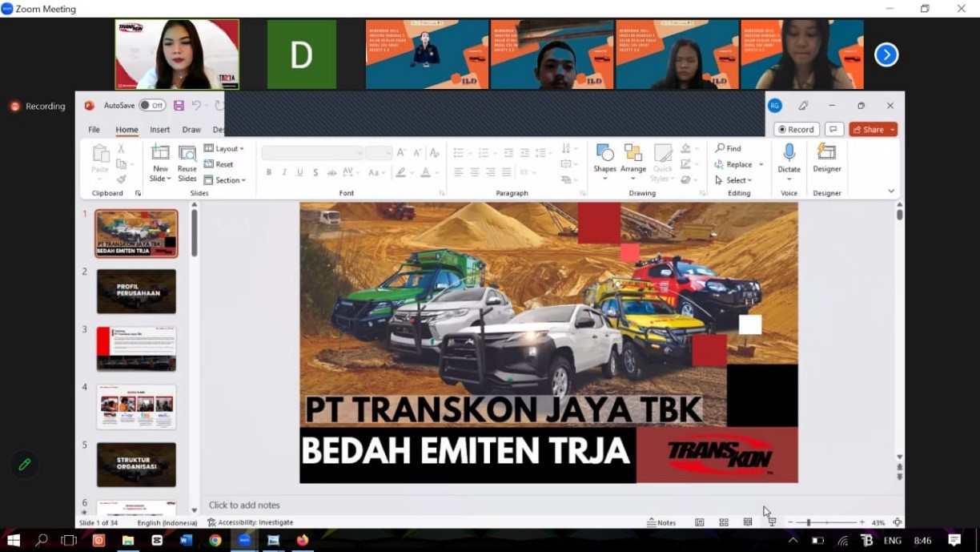The width and height of the screenshot is (980, 552).
Task: Click the Reuse Slides icon
Action: click(x=187, y=163)
